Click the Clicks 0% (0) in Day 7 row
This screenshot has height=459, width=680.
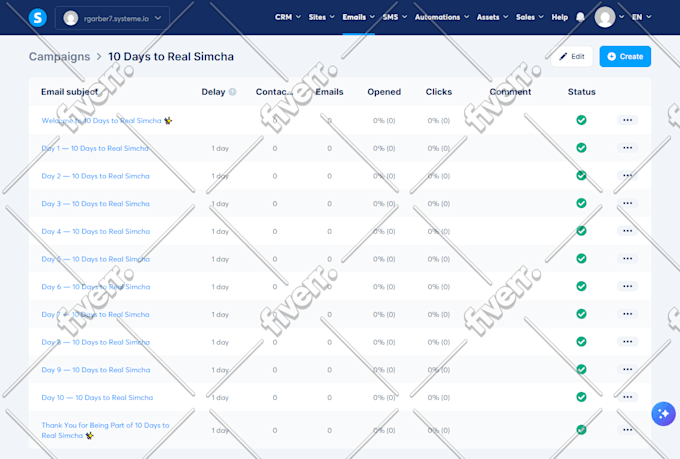(438, 315)
